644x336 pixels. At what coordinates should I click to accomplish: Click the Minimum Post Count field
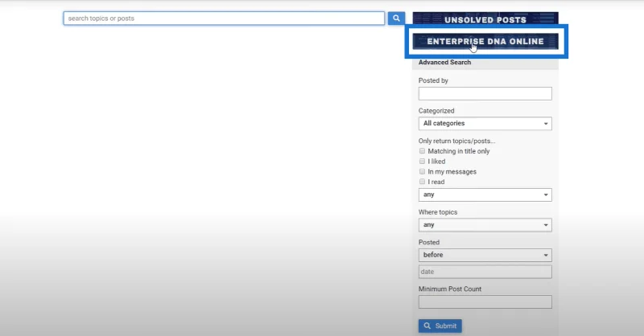(x=485, y=302)
